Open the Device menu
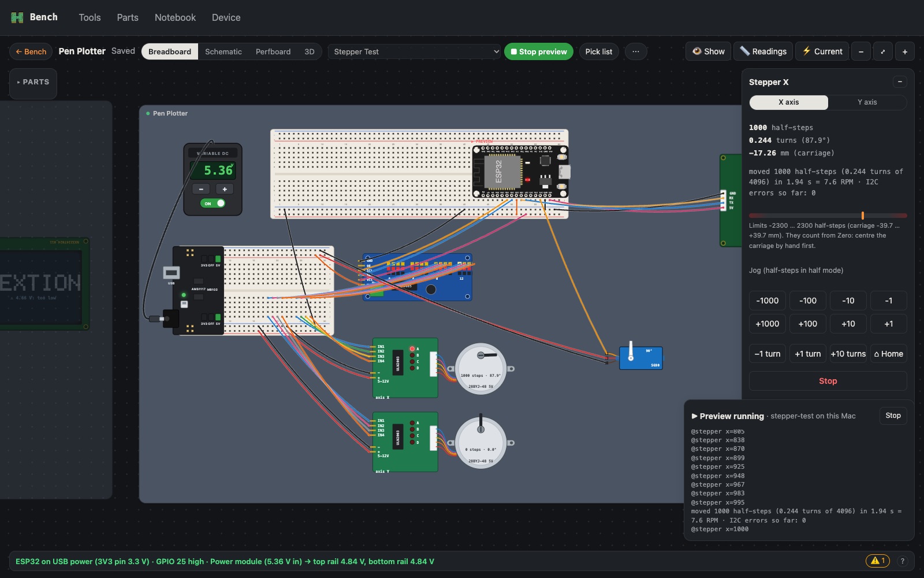The image size is (924, 578). pyautogui.click(x=226, y=17)
